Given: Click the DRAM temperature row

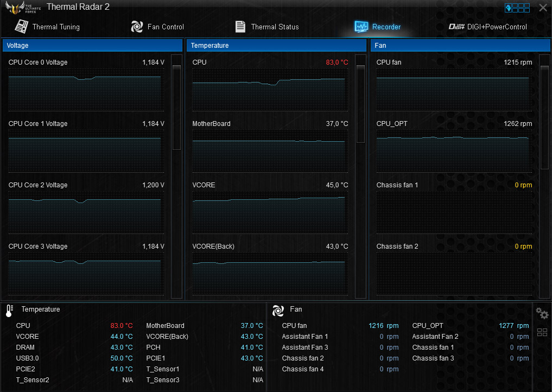Looking at the screenshot, I should click(x=74, y=347).
